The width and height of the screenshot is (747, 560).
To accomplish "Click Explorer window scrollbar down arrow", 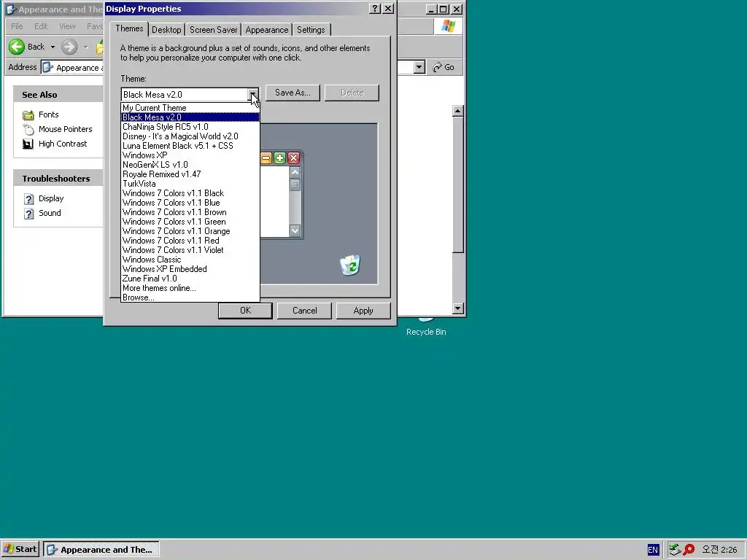I will coord(458,308).
